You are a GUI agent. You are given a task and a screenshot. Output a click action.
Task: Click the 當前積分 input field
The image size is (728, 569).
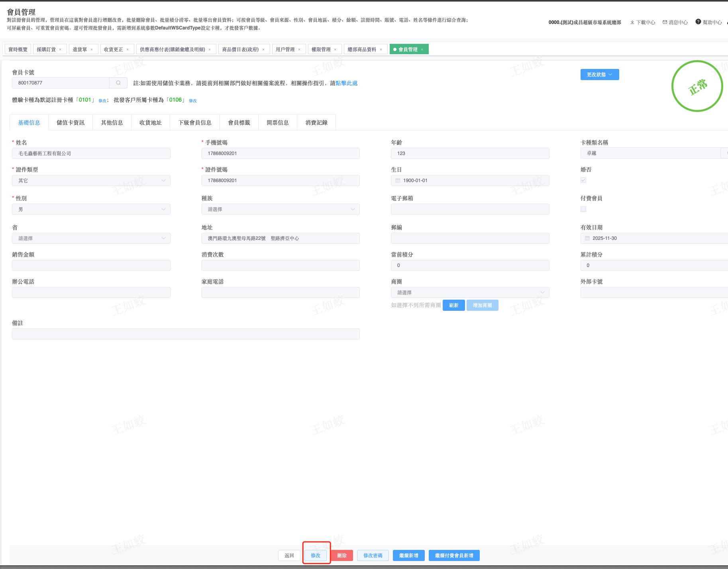[x=470, y=265]
